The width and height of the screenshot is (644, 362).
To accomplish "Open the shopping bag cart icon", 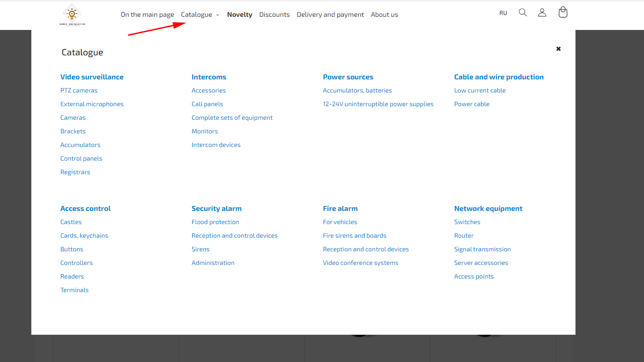I will pos(563,13).
